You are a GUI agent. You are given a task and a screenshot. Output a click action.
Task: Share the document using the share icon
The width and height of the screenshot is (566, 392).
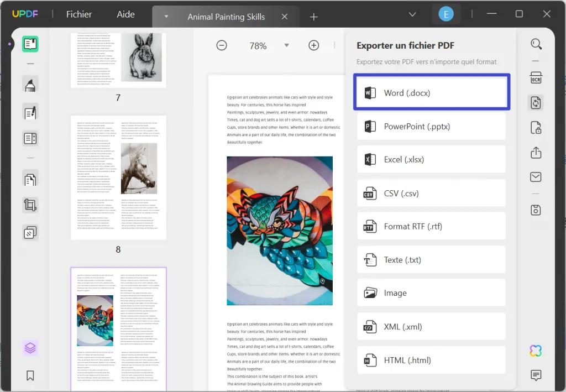[x=535, y=153]
